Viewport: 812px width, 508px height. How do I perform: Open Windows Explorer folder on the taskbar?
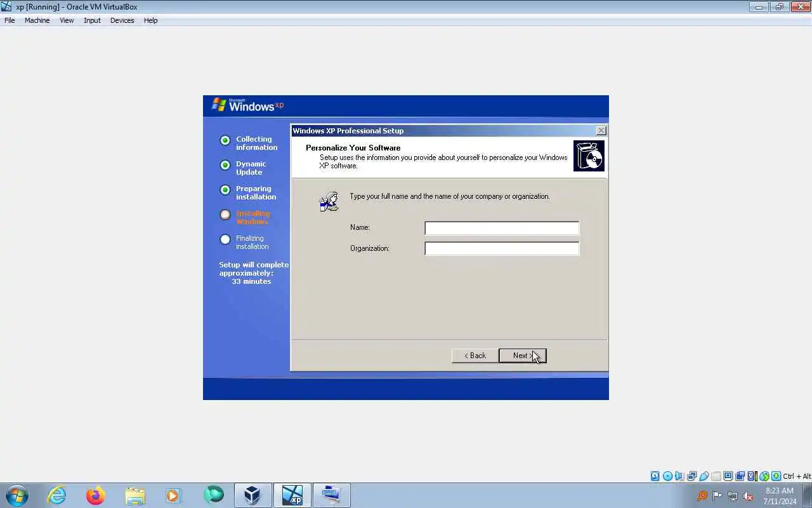click(135, 495)
